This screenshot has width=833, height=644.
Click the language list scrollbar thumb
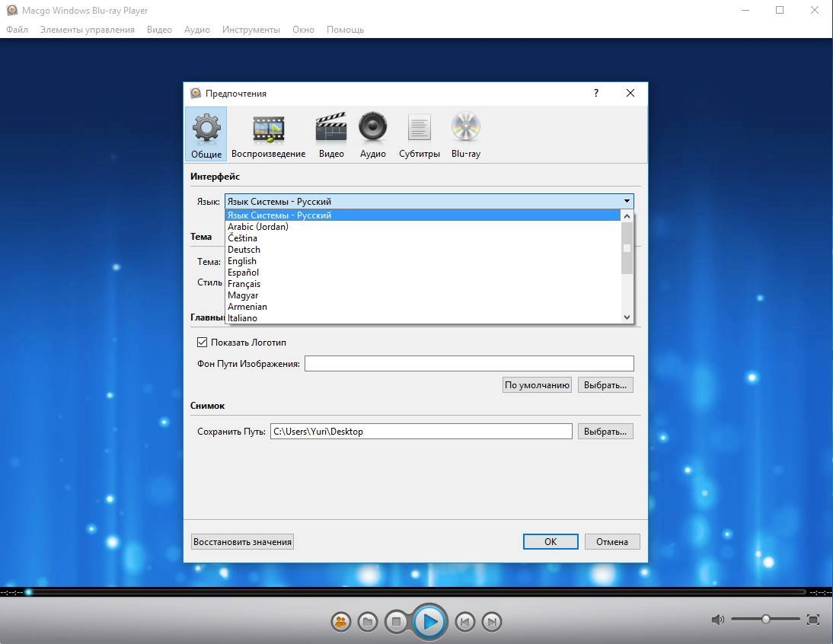[627, 248]
